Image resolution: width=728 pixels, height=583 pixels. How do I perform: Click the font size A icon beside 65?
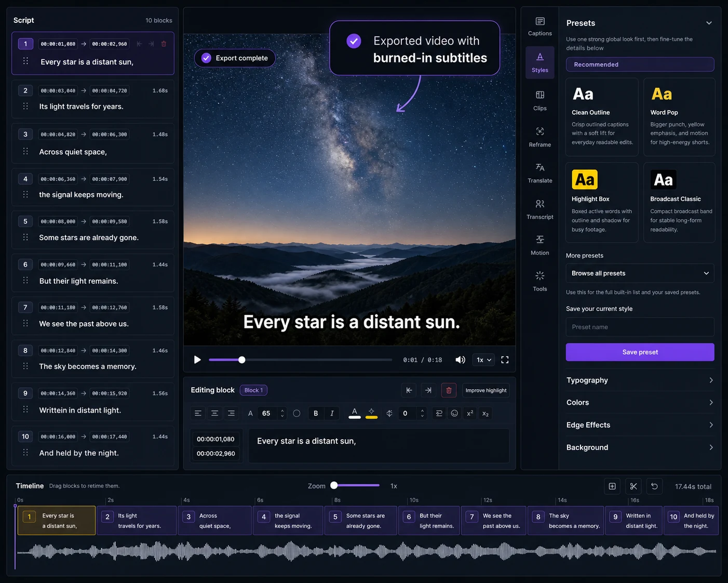point(250,413)
